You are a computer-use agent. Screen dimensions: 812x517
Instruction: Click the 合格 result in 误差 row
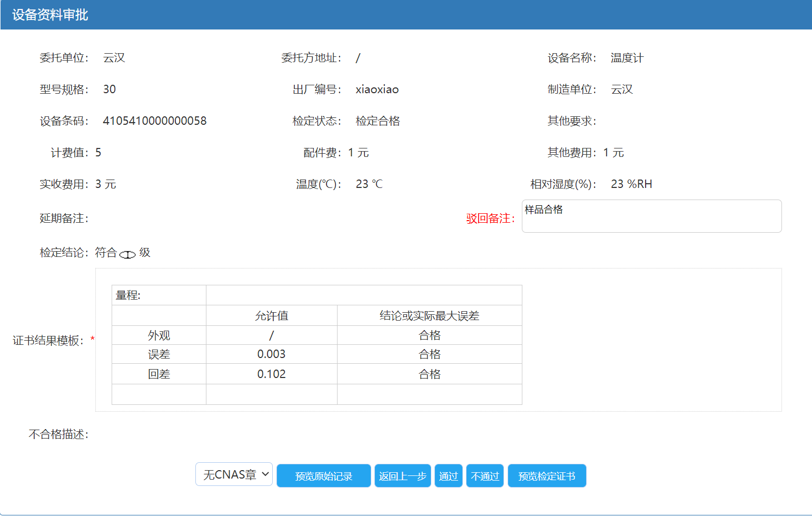pos(429,354)
